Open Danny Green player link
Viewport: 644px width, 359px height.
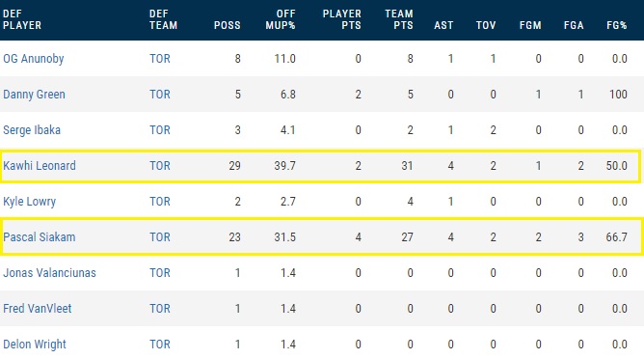[34, 95]
